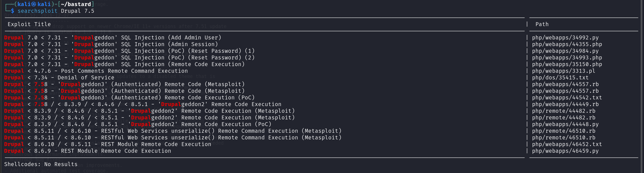This screenshot has height=173, width=644.
Task: Select the path php/dos/35415.txt
Action: click(560, 78)
